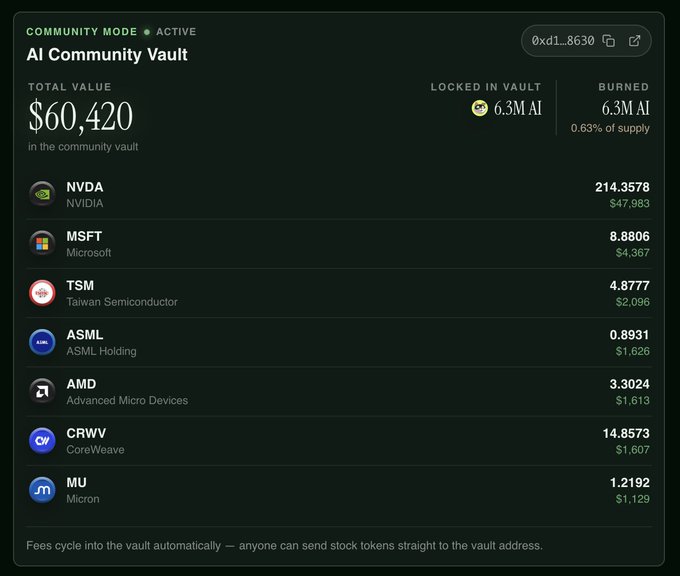The height and width of the screenshot is (576, 680).
Task: Click the fees cycle footer note
Action: click(x=284, y=545)
